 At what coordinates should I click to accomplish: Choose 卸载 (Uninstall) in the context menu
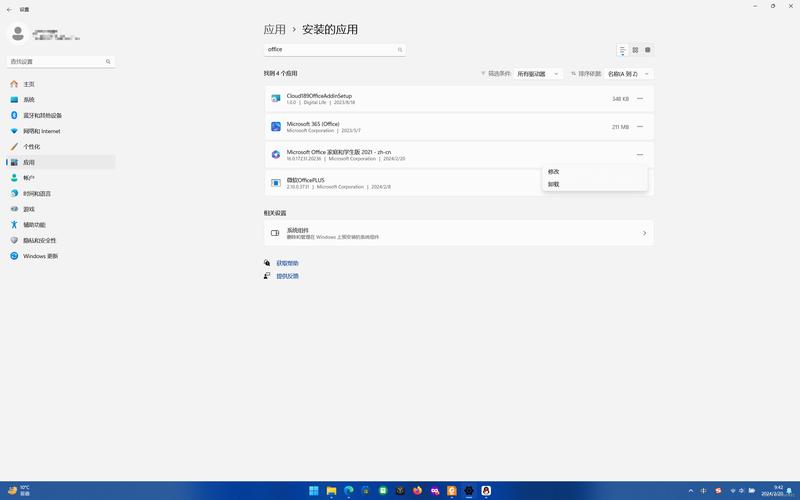tap(595, 185)
